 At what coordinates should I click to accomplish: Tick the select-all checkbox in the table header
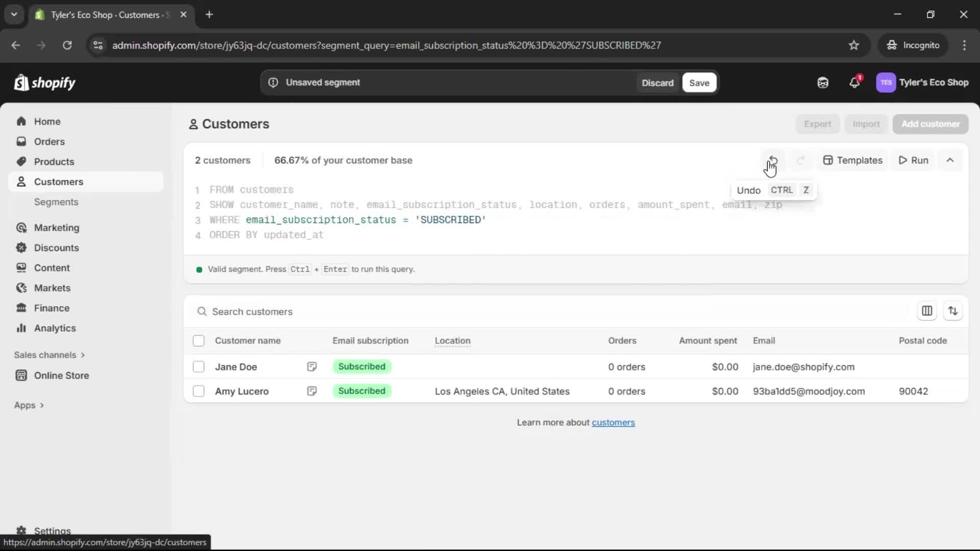(199, 340)
